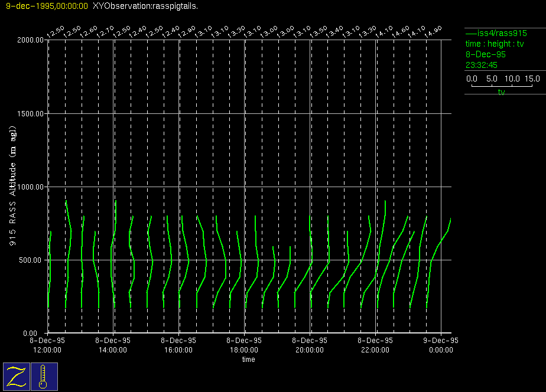Screen dimensions: 546x392
Task: Click the tv scale bar in legend
Action: [x=502, y=86]
